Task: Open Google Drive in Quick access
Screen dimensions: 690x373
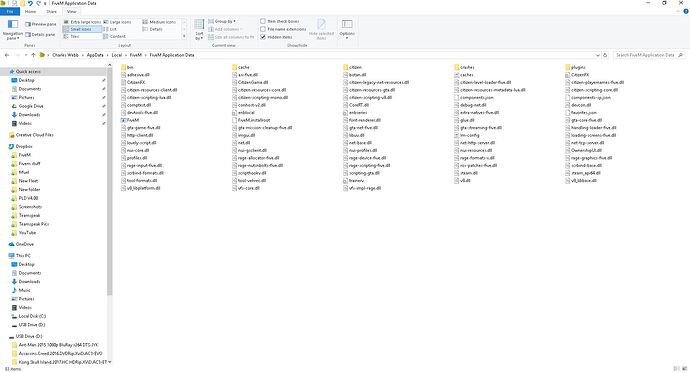Action: click(31, 106)
